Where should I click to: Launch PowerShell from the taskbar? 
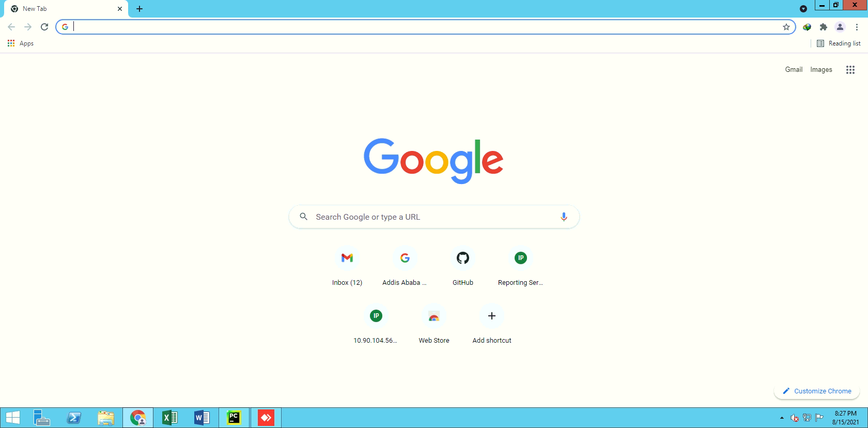74,418
